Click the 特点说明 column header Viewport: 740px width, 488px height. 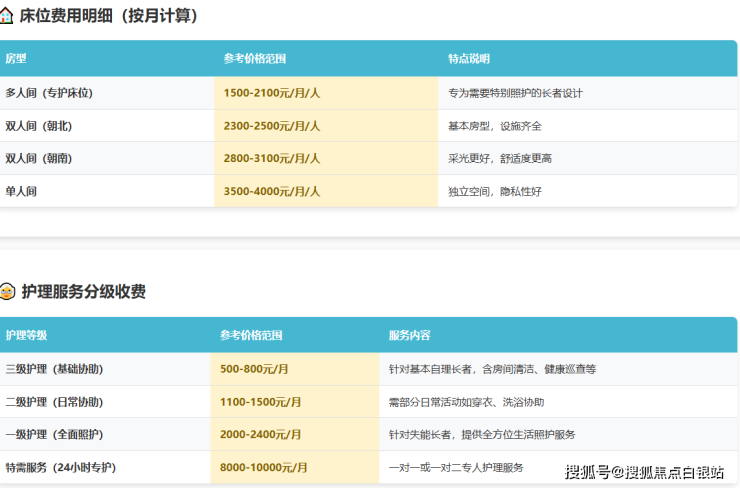point(469,59)
